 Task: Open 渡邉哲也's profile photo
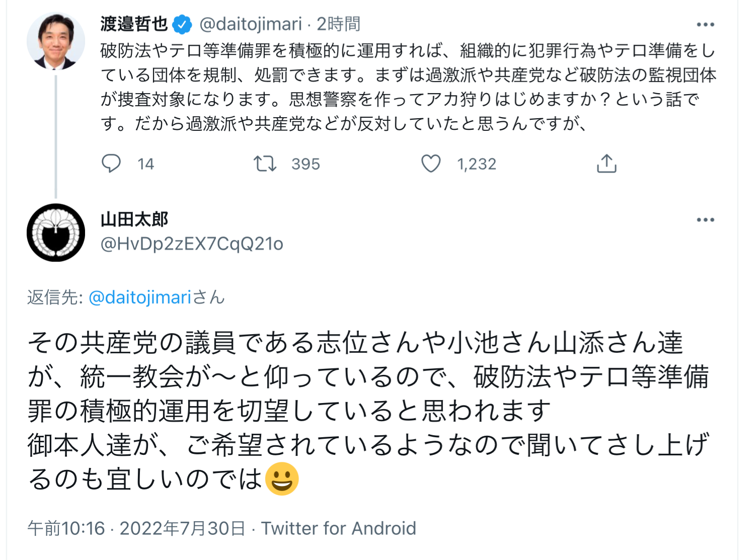click(55, 41)
